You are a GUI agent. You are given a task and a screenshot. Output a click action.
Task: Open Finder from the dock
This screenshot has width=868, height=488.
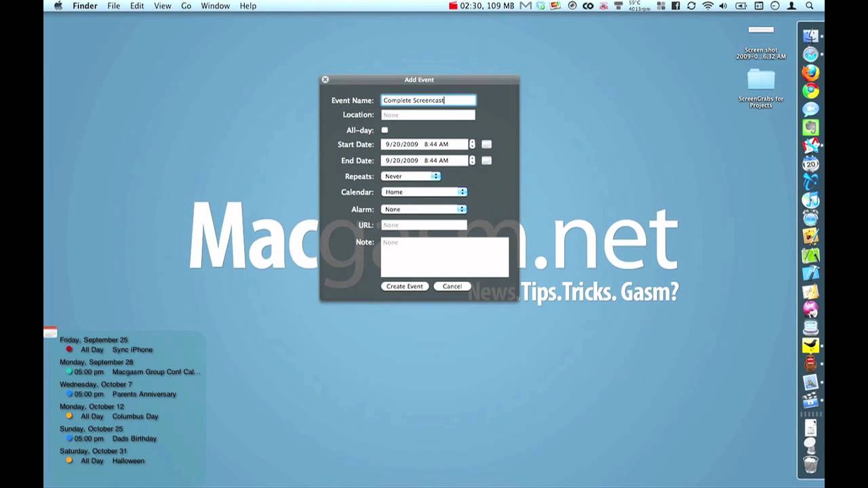pyautogui.click(x=810, y=36)
